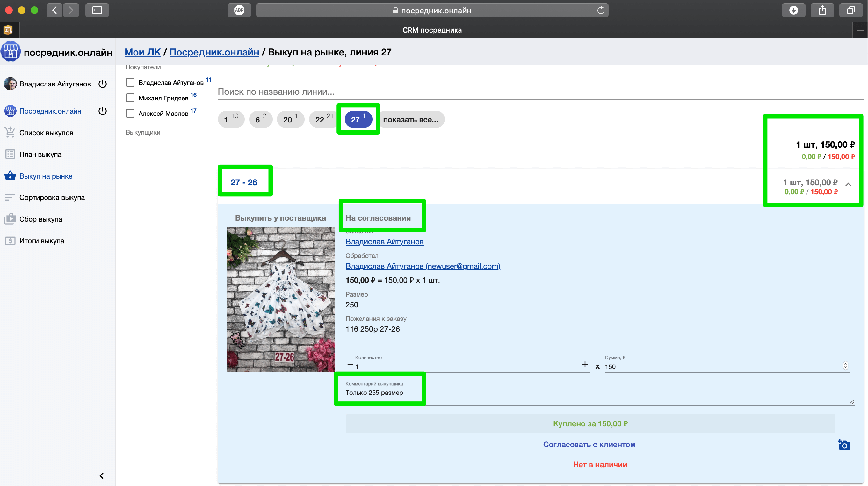Image resolution: width=868 pixels, height=486 pixels.
Task: Click the AdBlock Plus extension icon
Action: point(239,10)
